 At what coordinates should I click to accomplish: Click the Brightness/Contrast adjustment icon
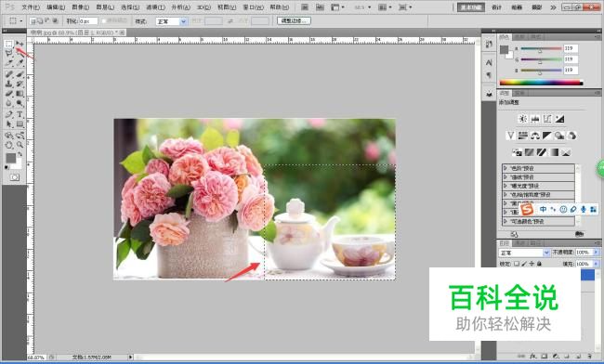[523, 119]
